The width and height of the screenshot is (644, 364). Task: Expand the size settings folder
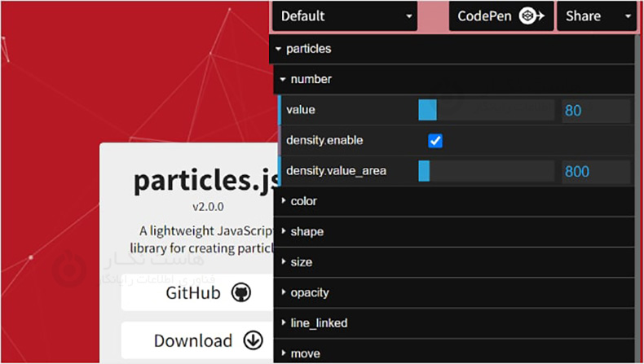click(x=301, y=262)
